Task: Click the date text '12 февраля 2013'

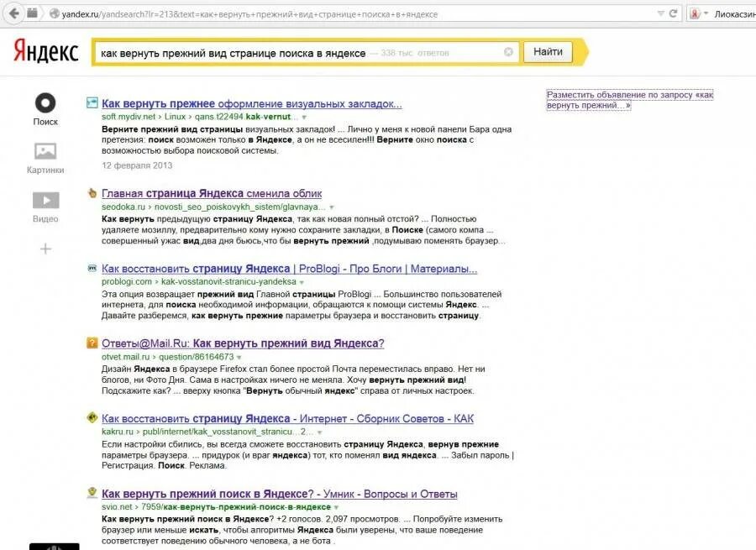Action: tap(137, 165)
